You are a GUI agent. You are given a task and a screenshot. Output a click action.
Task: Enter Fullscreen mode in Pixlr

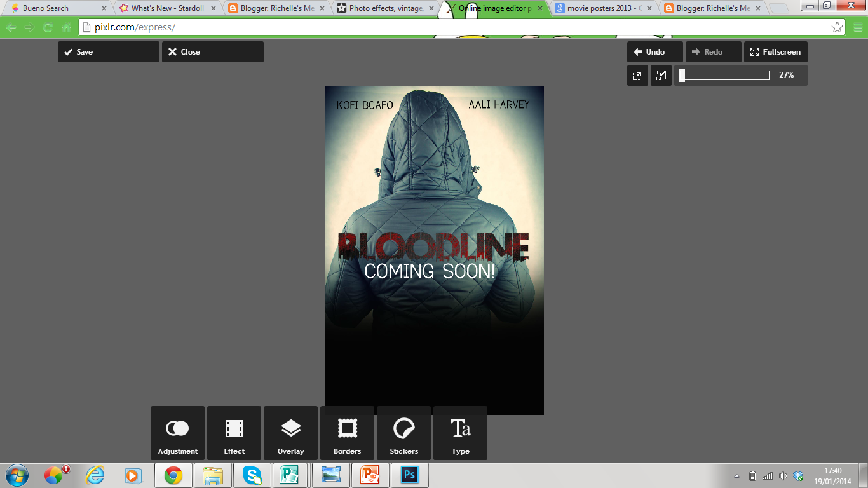point(775,51)
